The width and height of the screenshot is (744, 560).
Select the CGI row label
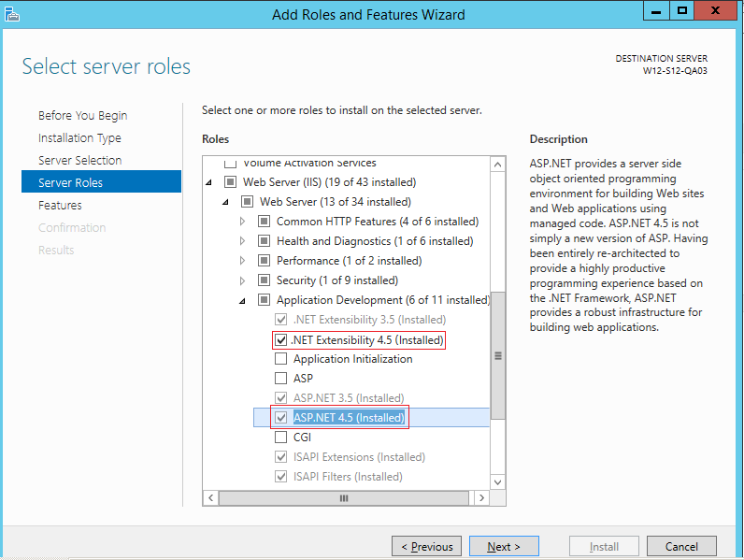pos(302,438)
